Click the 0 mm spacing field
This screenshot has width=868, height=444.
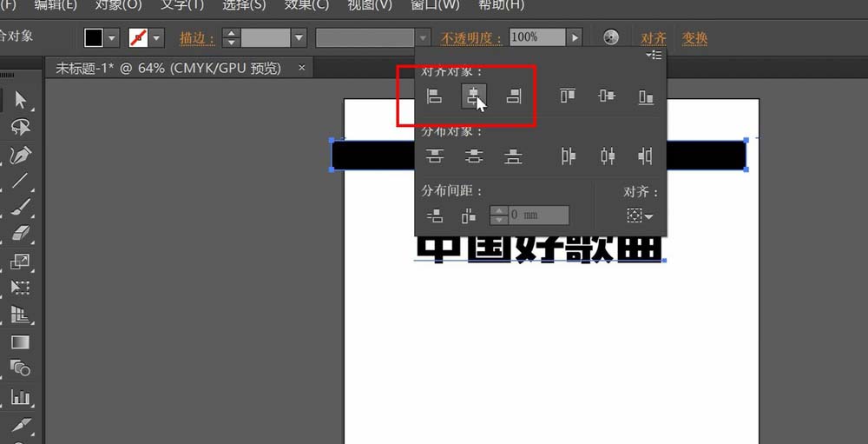pyautogui.click(x=538, y=215)
